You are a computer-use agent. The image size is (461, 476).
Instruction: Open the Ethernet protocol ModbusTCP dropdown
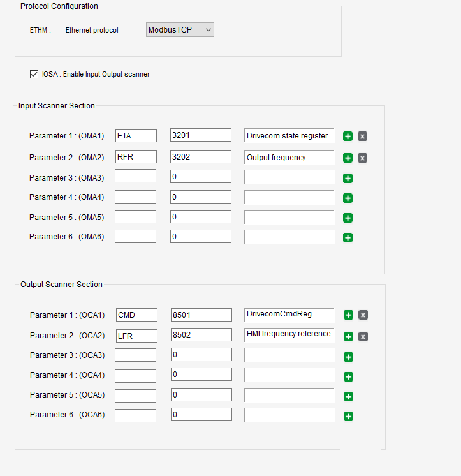(180, 30)
